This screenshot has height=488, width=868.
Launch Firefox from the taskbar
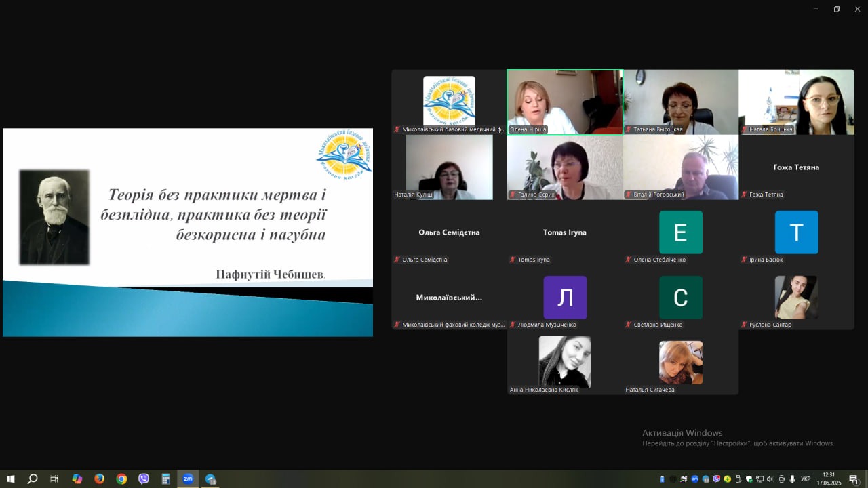99,479
